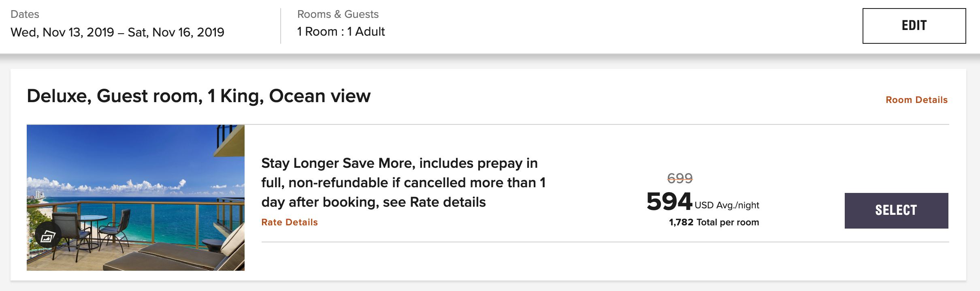Click the Rooms & Guests label
980x291 pixels.
coord(338,14)
